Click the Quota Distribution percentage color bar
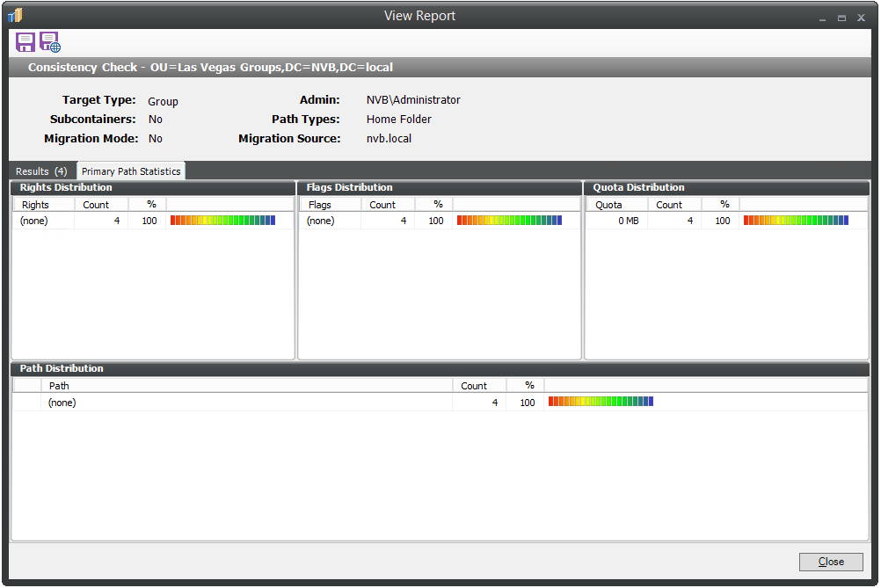Image resolution: width=881 pixels, height=588 pixels. pyautogui.click(x=797, y=220)
